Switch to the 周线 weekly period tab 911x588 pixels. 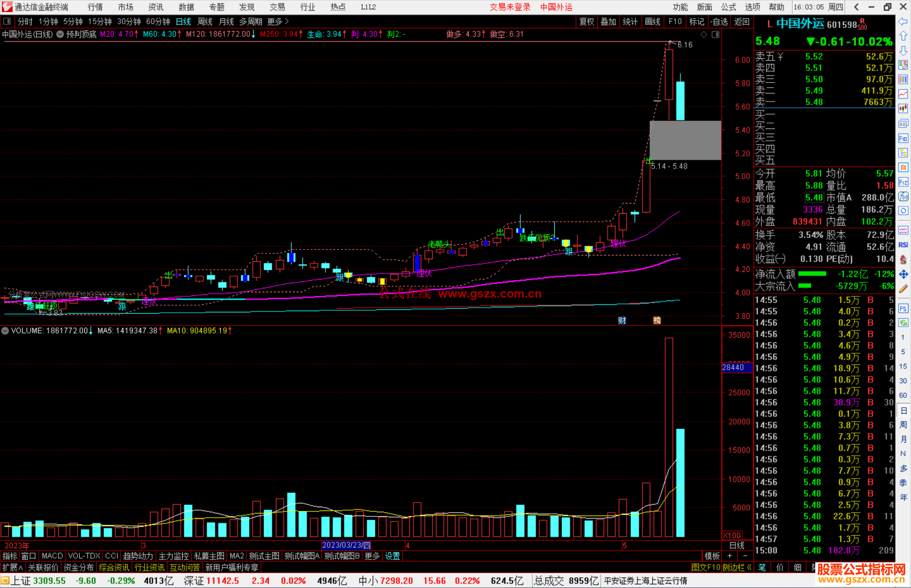tap(205, 21)
